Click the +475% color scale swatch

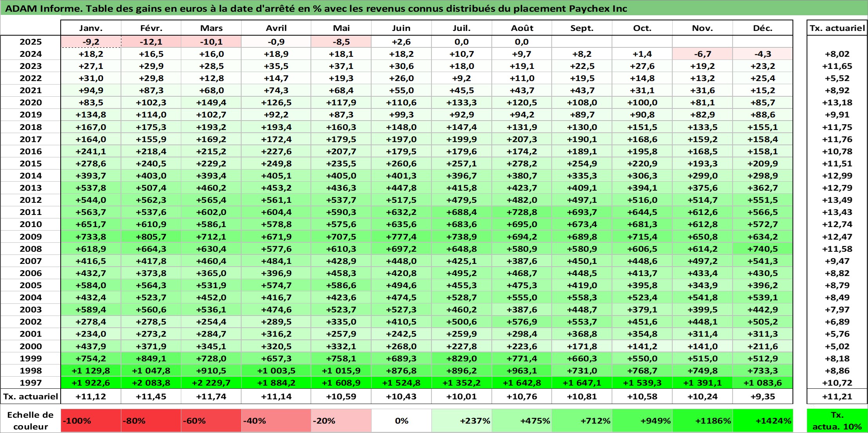[522, 420]
